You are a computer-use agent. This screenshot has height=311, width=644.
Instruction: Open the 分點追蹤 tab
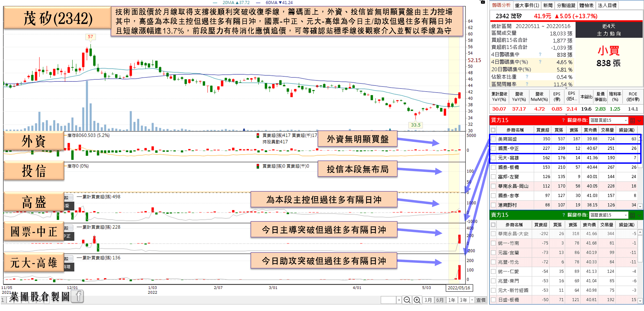pos(566,5)
